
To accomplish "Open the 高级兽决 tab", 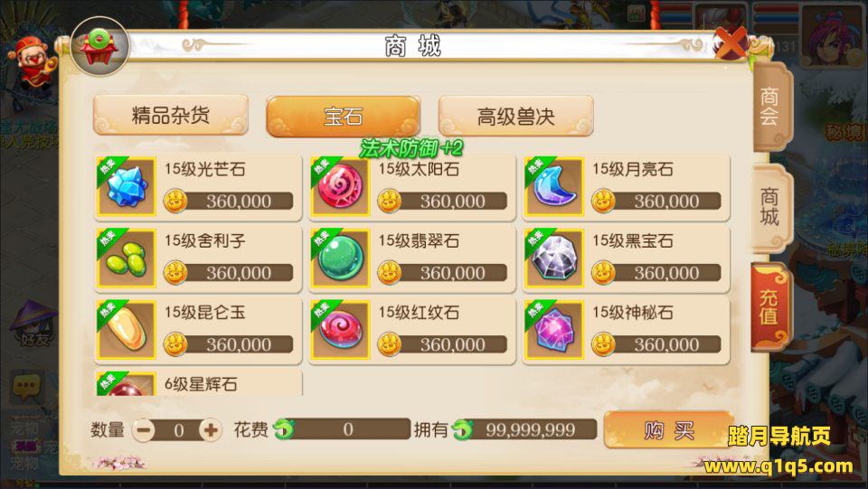I will pos(516,117).
